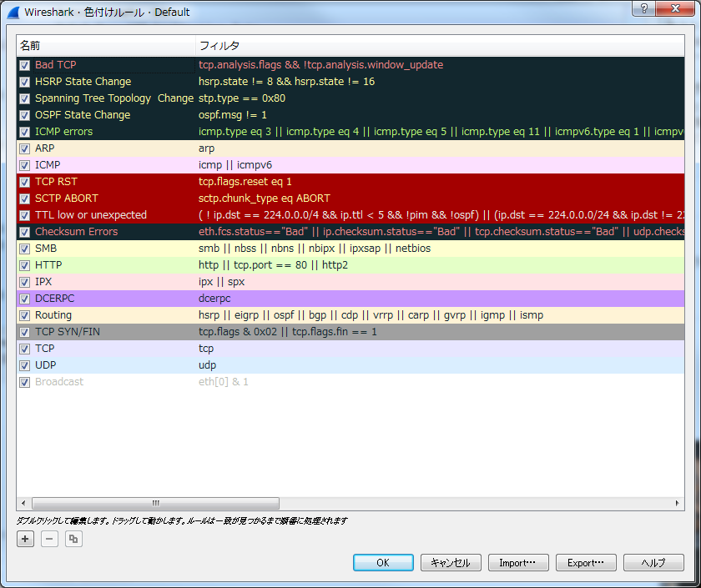701x588 pixels.
Task: Uncheck the ICMP errors checkbox
Action: click(x=24, y=132)
